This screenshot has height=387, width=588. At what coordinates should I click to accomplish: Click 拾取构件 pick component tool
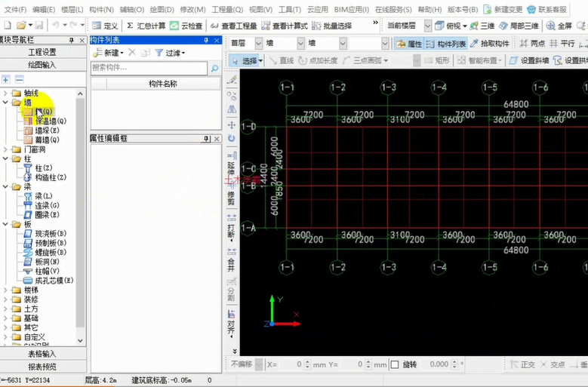coord(489,44)
